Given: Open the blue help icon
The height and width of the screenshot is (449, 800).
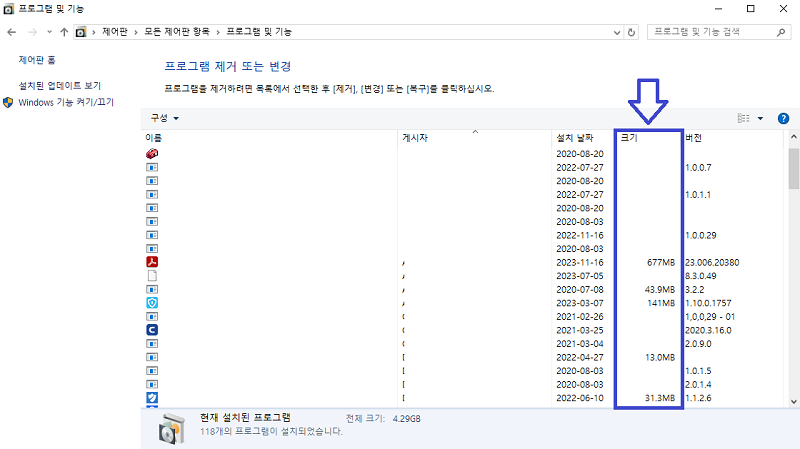Looking at the screenshot, I should 783,118.
